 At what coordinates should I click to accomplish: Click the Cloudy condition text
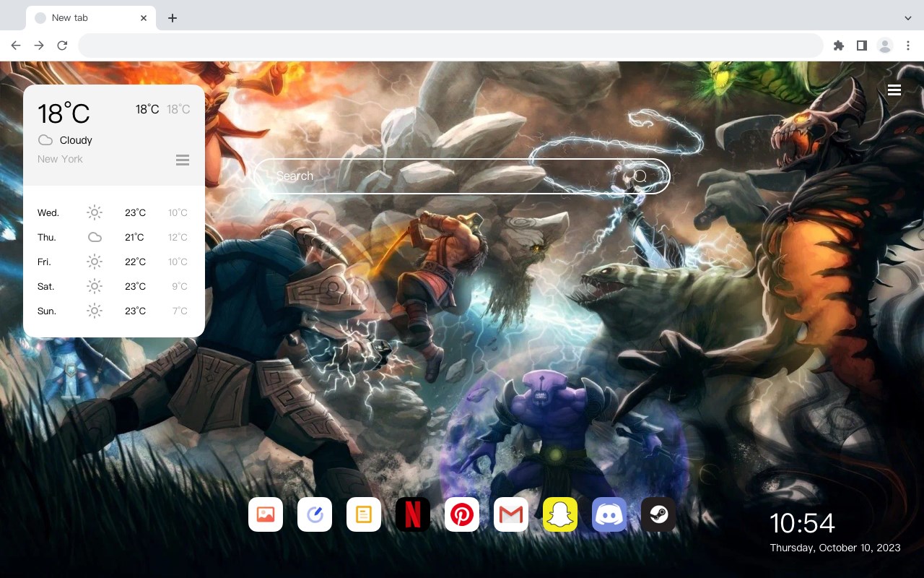[x=76, y=140]
